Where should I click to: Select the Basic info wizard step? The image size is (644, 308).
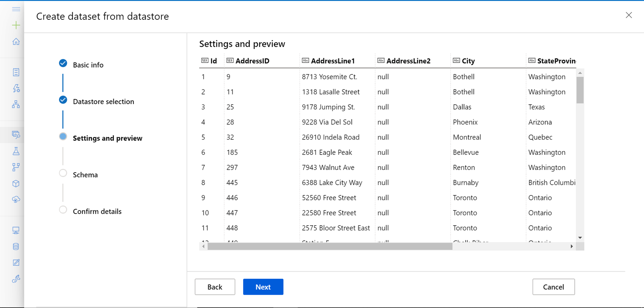88,65
